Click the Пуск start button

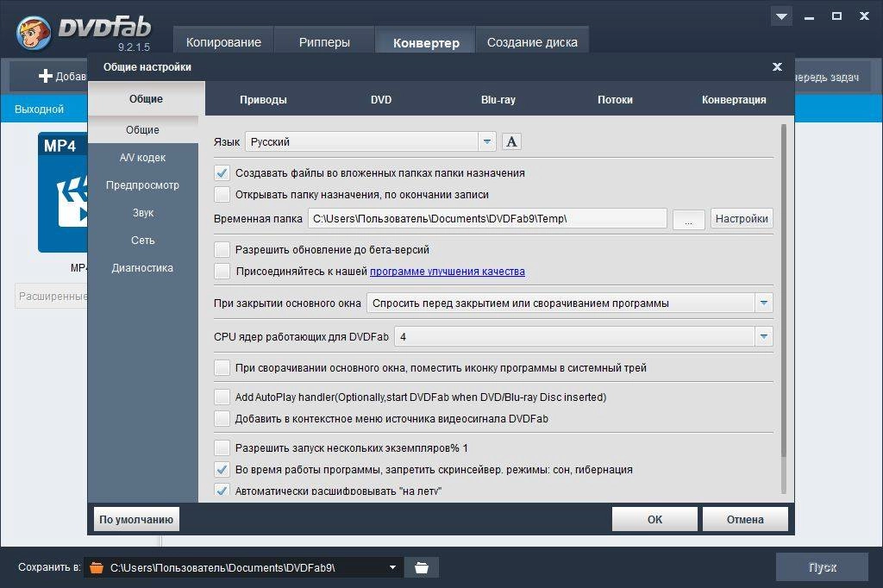[x=822, y=567]
